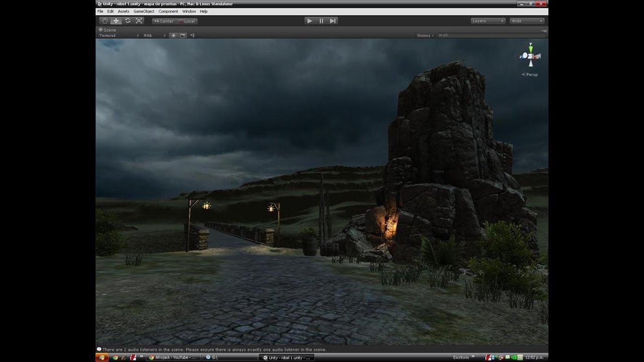Open the Wide layout dropdown
Screen dimensions: 644x362
527,21
